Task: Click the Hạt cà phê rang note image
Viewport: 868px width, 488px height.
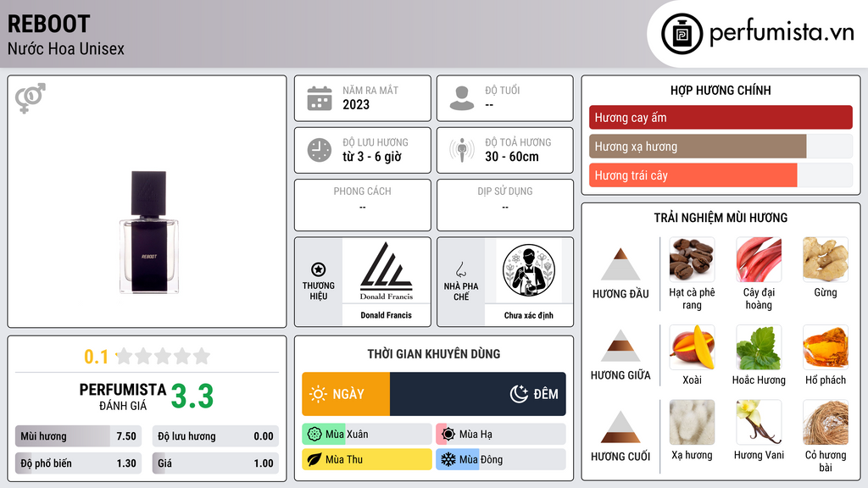Action: [x=692, y=259]
